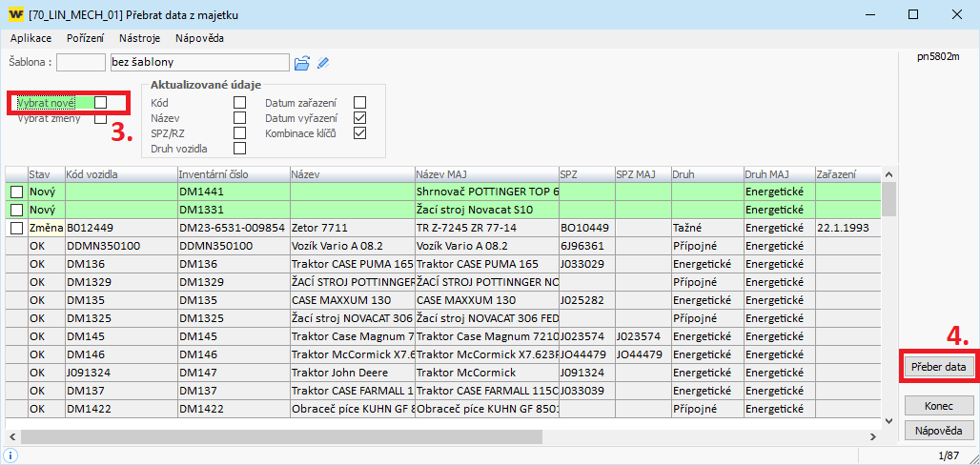Viewport: 980px width, 465px height.
Task: Click vertical scrollbar down arrow
Action: pyautogui.click(x=888, y=422)
